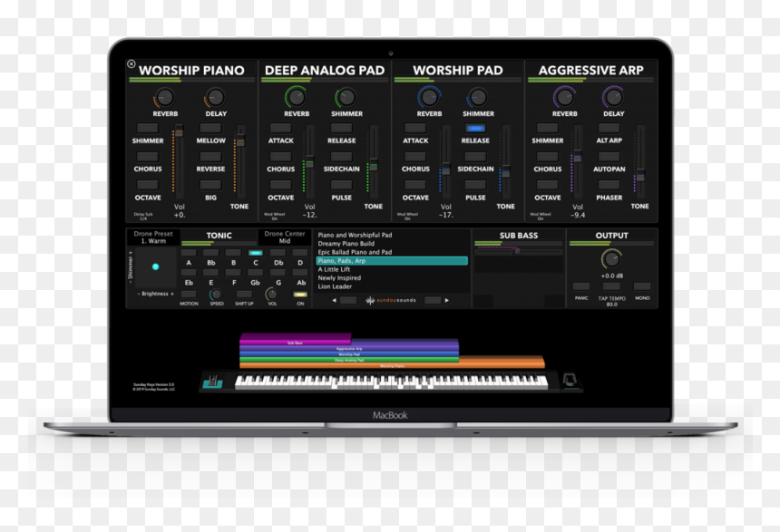Click the Sub Bass horizontal level slider
The image size is (780, 532).
pos(519,252)
